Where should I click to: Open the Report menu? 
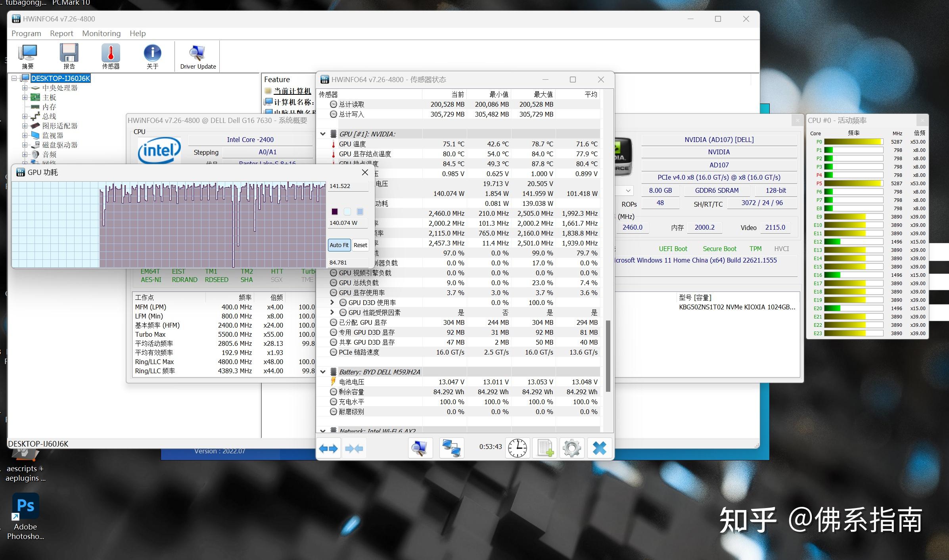click(61, 33)
